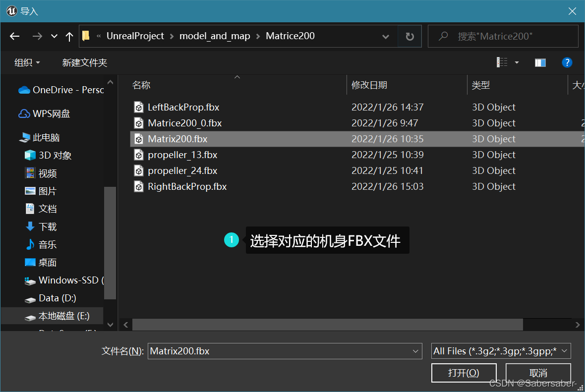Click horizontal scroll left arrow

pyautogui.click(x=126, y=325)
